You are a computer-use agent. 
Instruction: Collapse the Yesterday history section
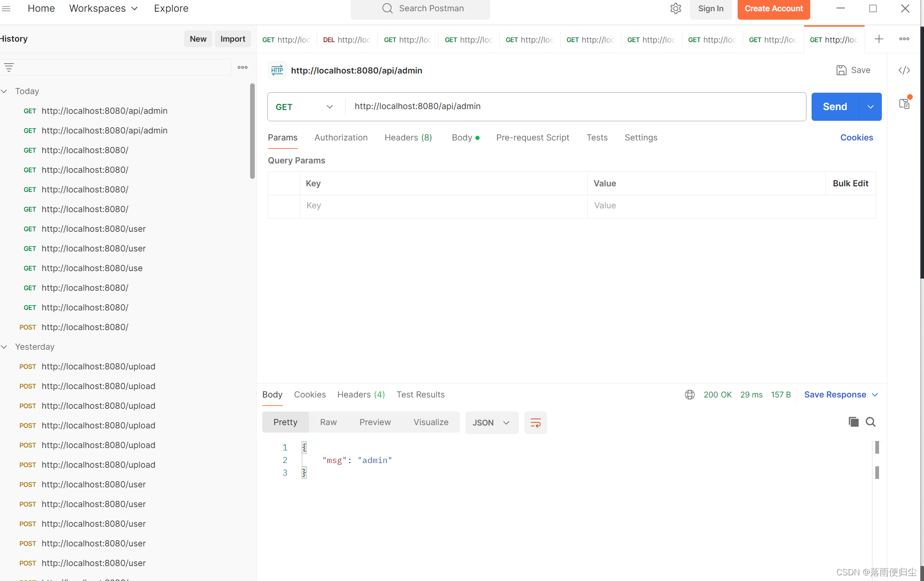tap(6, 347)
